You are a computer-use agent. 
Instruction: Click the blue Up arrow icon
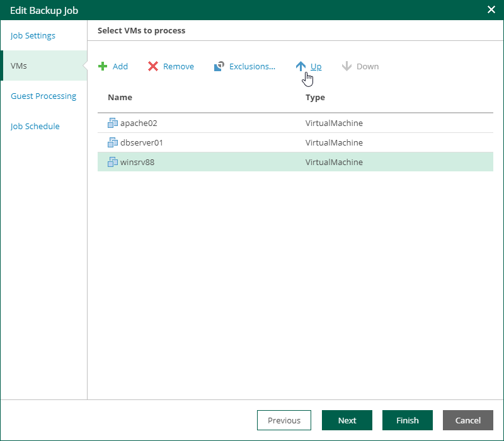(x=301, y=66)
